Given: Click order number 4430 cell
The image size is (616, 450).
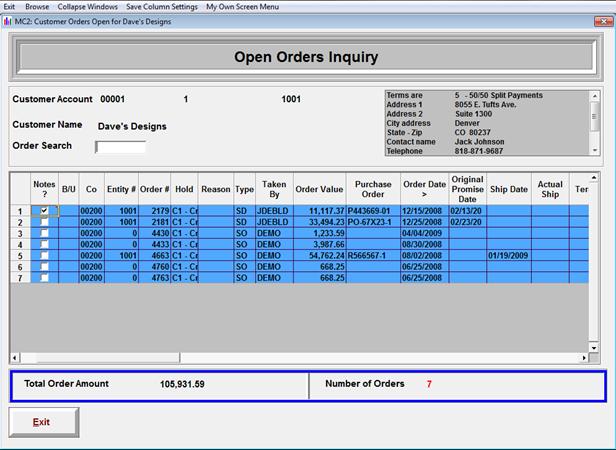Looking at the screenshot, I should pos(154,233).
